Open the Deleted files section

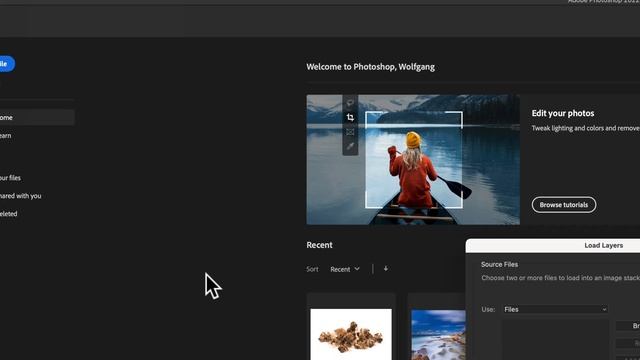(9, 214)
